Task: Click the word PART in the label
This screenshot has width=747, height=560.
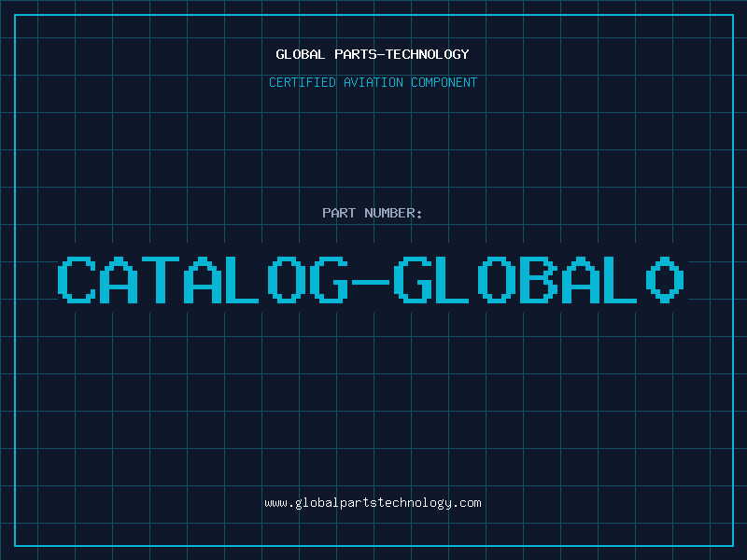Action: pyautogui.click(x=338, y=213)
